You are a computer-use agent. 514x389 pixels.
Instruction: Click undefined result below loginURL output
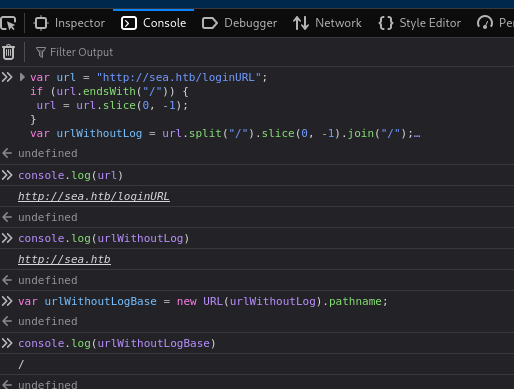pyautogui.click(x=48, y=217)
